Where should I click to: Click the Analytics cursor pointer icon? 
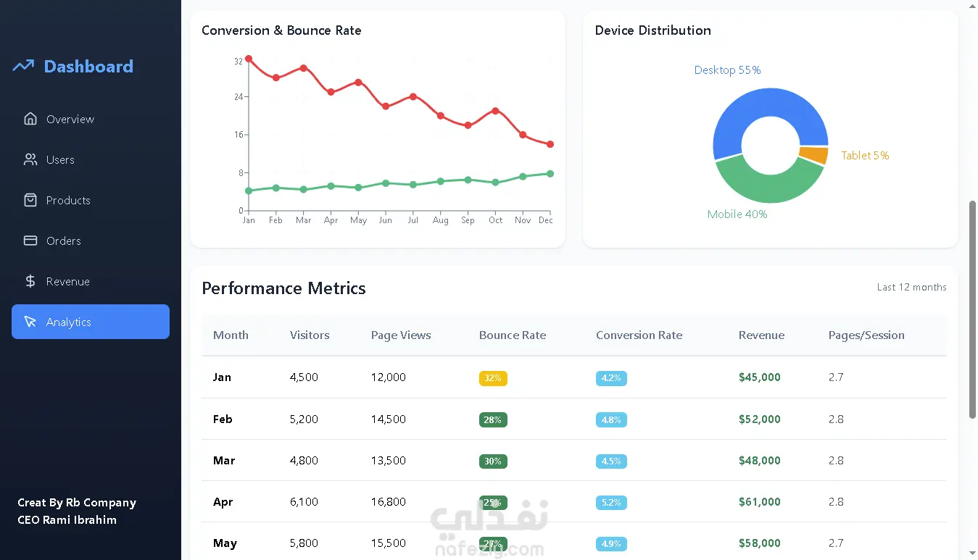pos(30,322)
